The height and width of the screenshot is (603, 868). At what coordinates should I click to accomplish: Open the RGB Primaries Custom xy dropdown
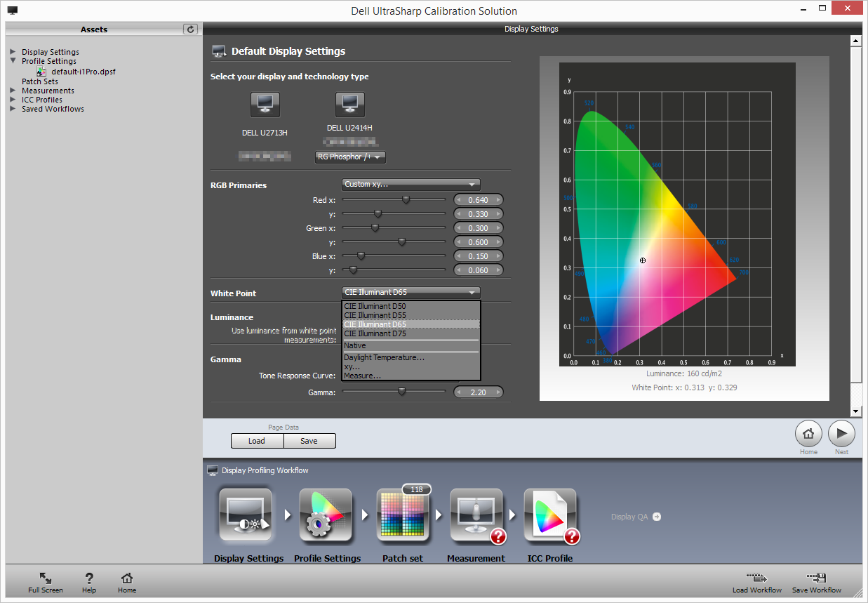click(x=410, y=184)
